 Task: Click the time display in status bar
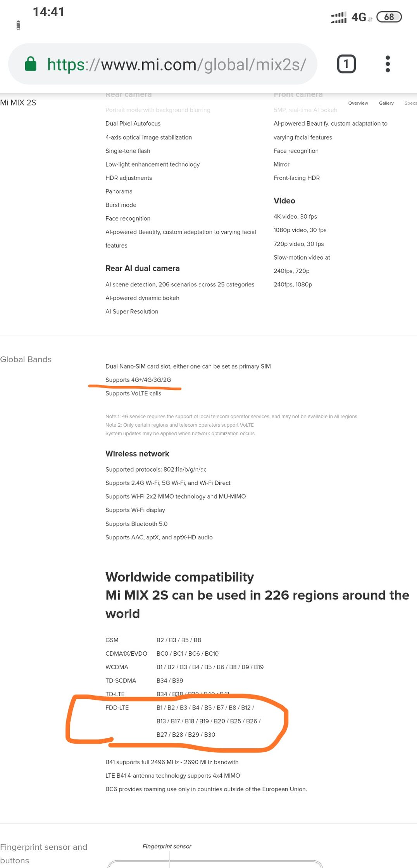48,12
